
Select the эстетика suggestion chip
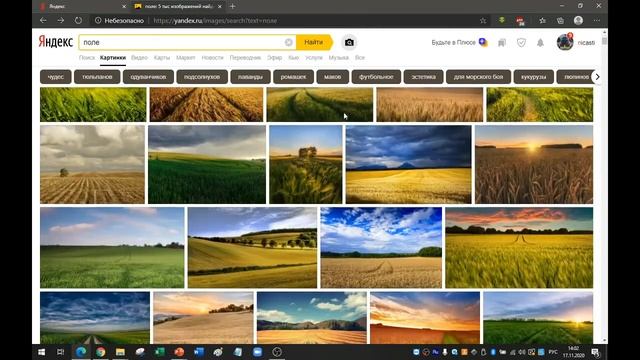tap(423, 77)
